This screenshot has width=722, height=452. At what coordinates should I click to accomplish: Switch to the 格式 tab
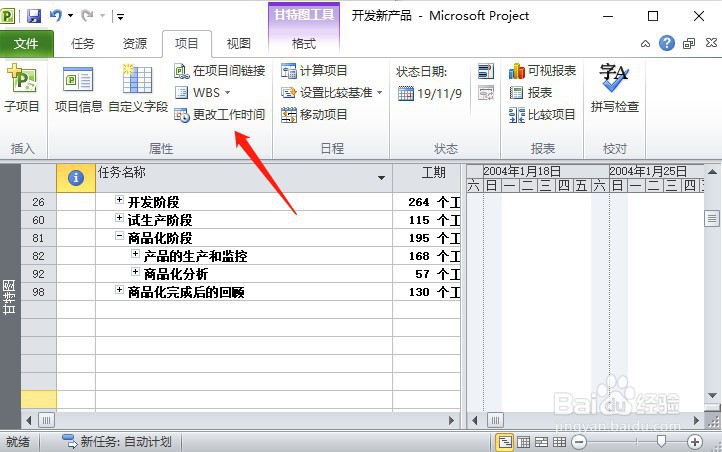coord(303,44)
